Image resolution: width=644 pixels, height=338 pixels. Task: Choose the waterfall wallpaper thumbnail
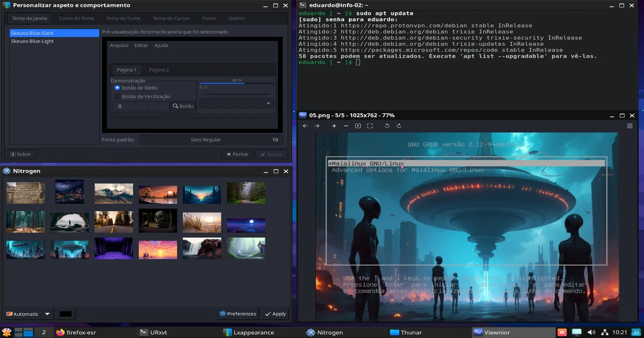tap(202, 248)
